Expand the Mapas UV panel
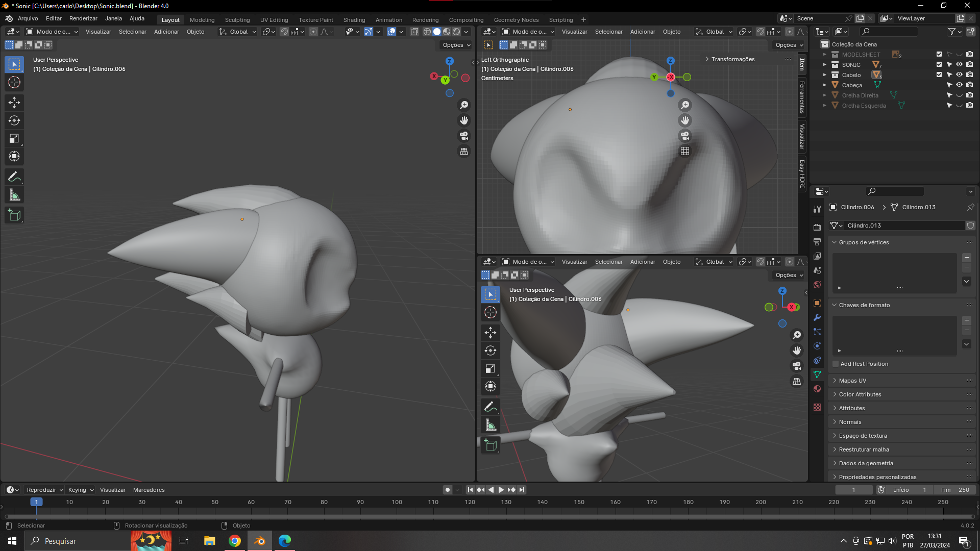 click(852, 381)
